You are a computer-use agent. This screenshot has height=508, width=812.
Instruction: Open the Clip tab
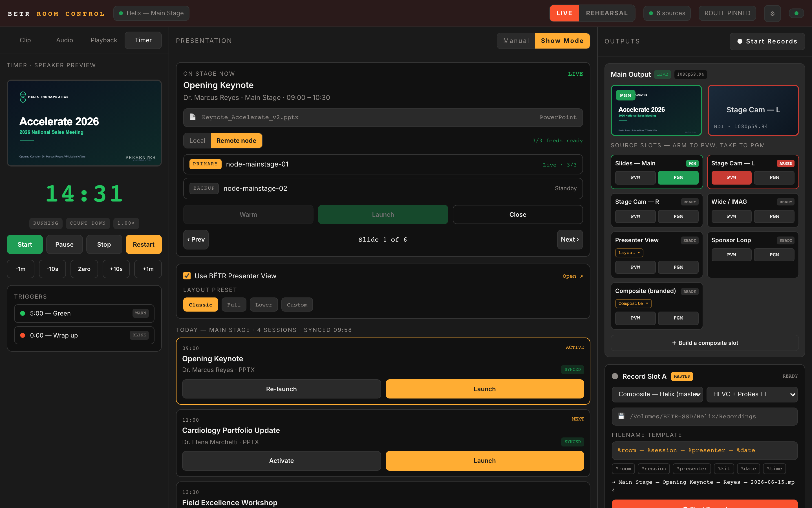coord(25,40)
